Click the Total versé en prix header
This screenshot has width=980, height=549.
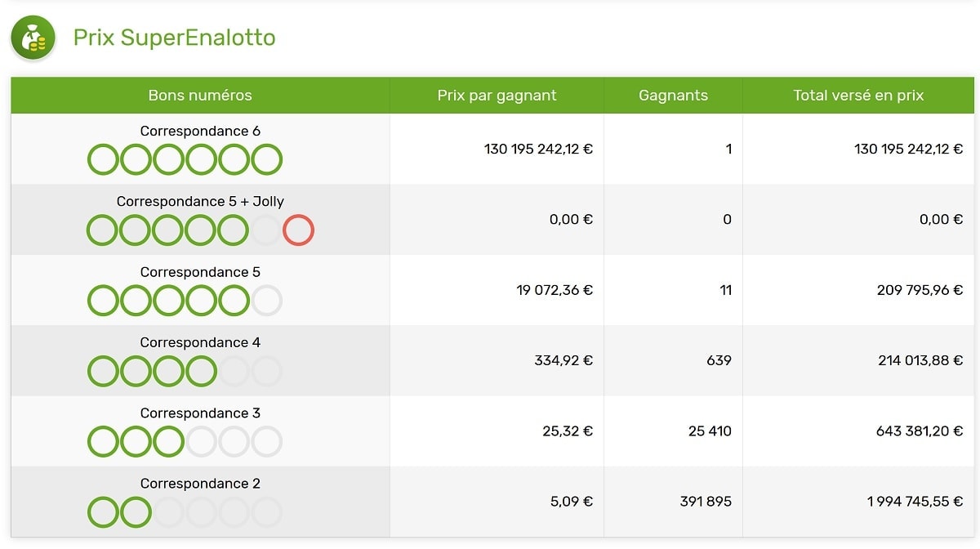[858, 96]
